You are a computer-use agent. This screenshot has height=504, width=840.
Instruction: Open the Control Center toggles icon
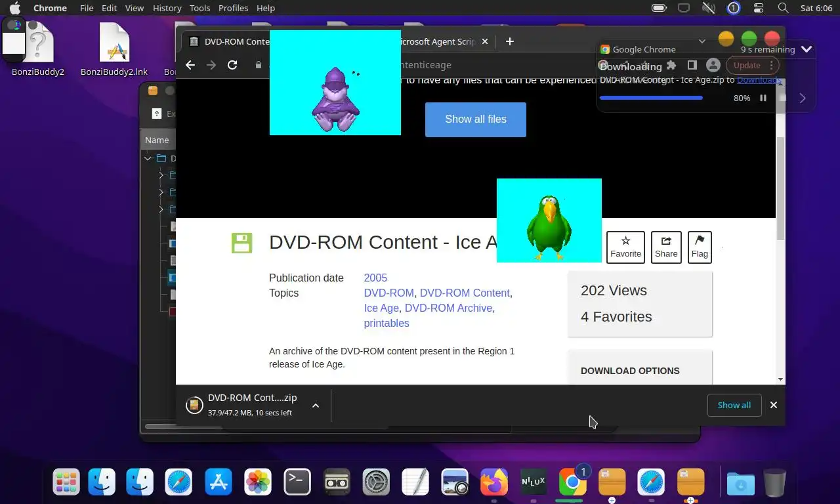click(759, 8)
